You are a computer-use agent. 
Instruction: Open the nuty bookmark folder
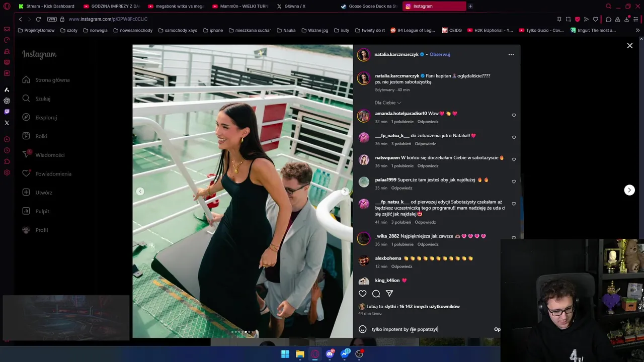pyautogui.click(x=341, y=30)
